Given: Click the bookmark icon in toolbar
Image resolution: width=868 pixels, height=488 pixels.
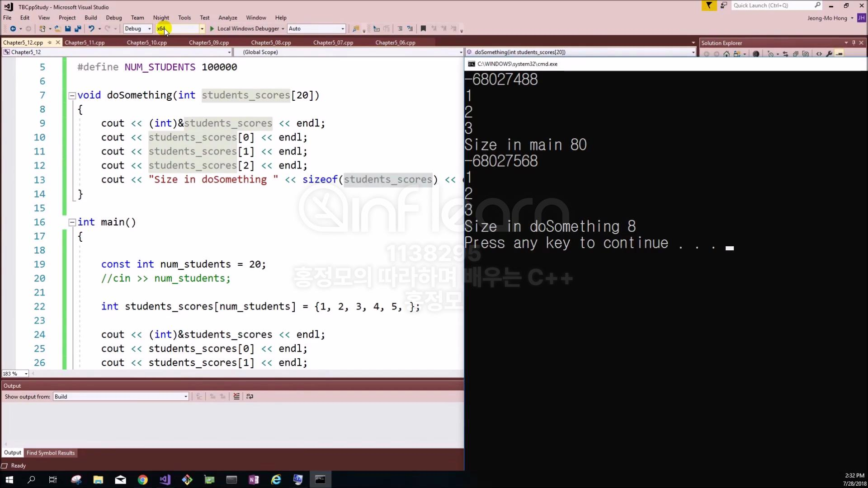Looking at the screenshot, I should (x=423, y=28).
